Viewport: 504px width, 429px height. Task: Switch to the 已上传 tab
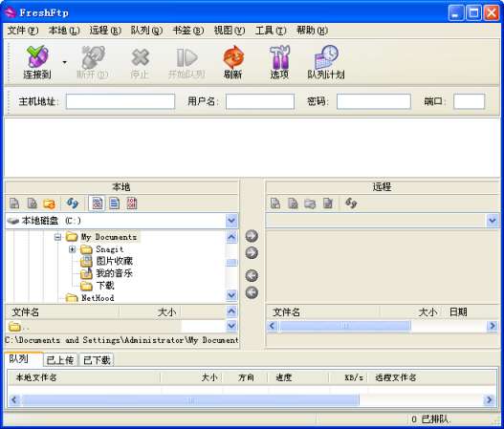(x=60, y=360)
